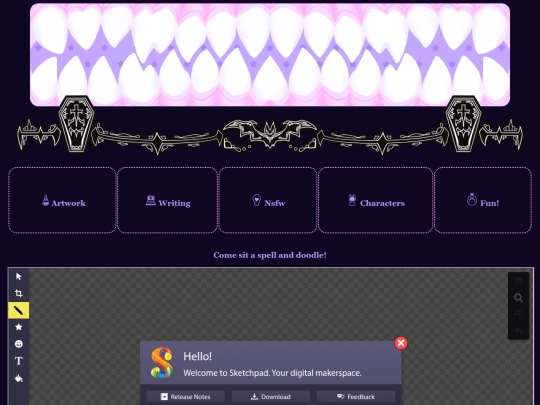
Task: Click the magnifier zoom icon
Action: [518, 298]
